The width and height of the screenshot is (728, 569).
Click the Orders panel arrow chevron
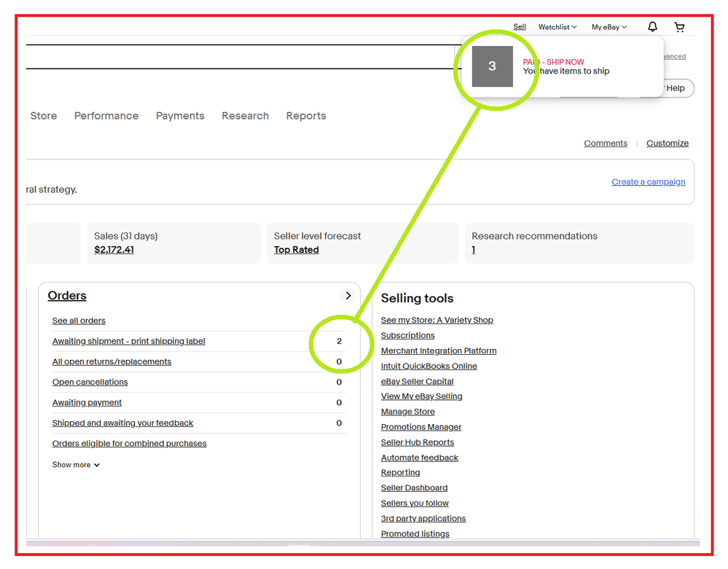[x=348, y=296]
